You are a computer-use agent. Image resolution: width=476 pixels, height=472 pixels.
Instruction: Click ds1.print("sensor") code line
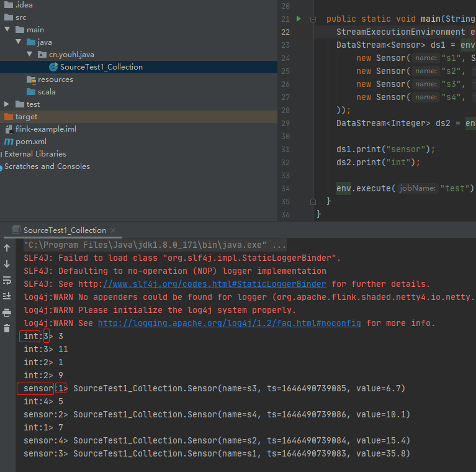[x=385, y=150]
